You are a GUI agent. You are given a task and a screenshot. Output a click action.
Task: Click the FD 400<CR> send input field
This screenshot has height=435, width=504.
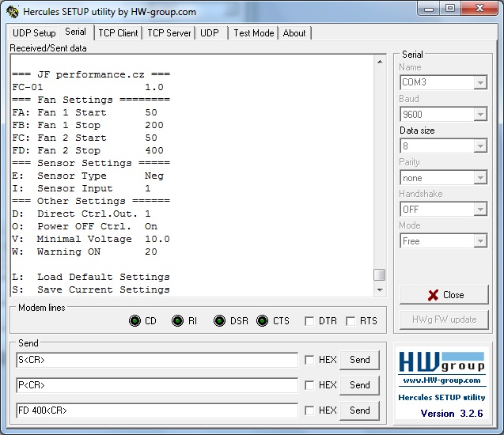(x=157, y=410)
